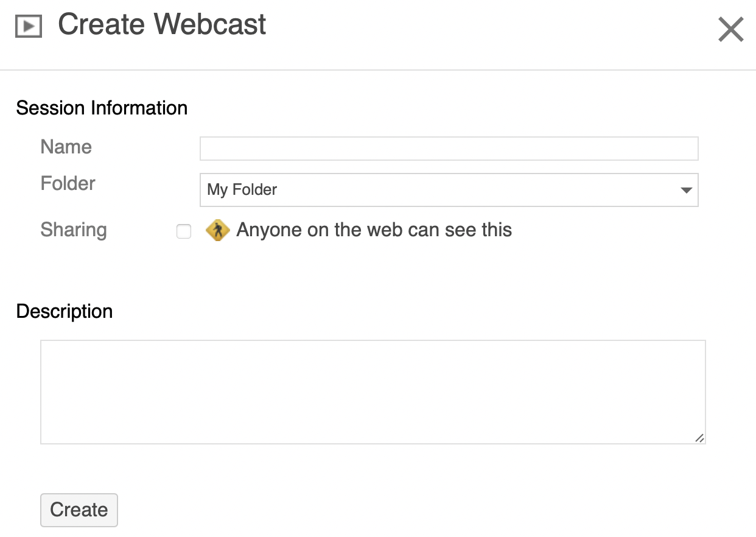Screen dimensions: 756x537
Task: Click the 'Name' field label
Action: [66, 147]
